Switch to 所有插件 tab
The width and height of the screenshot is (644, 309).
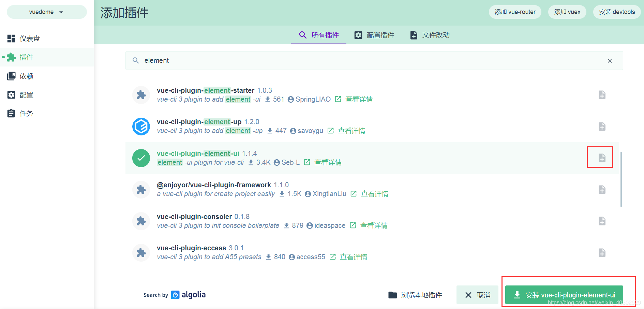319,35
